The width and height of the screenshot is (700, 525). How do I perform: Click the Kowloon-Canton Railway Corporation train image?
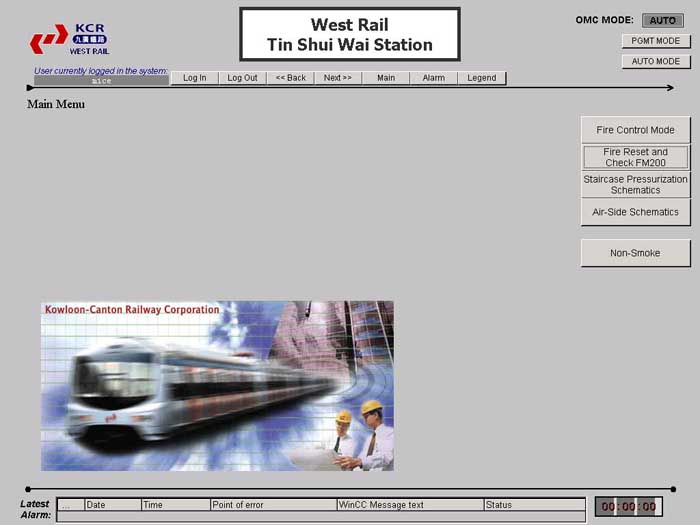[217, 386]
